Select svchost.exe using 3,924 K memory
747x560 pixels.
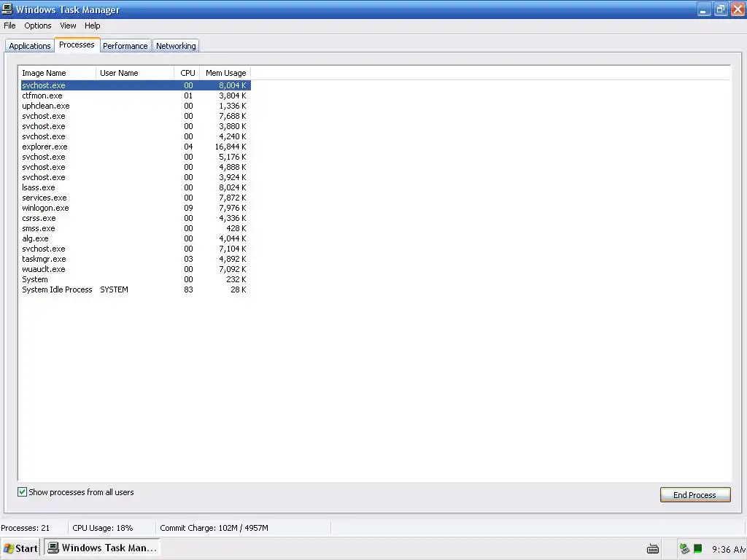point(135,177)
